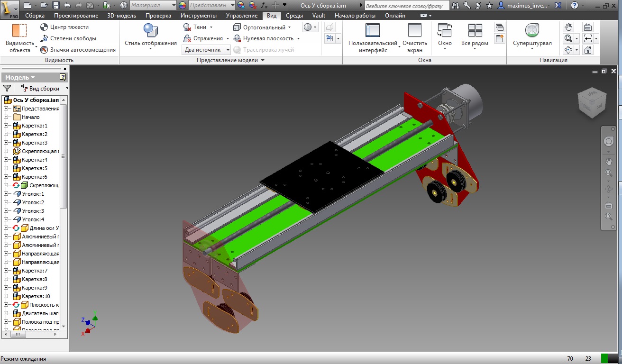622x364 pixels.
Task: Open the Вид сборки assembly view menu
Action: 44,88
